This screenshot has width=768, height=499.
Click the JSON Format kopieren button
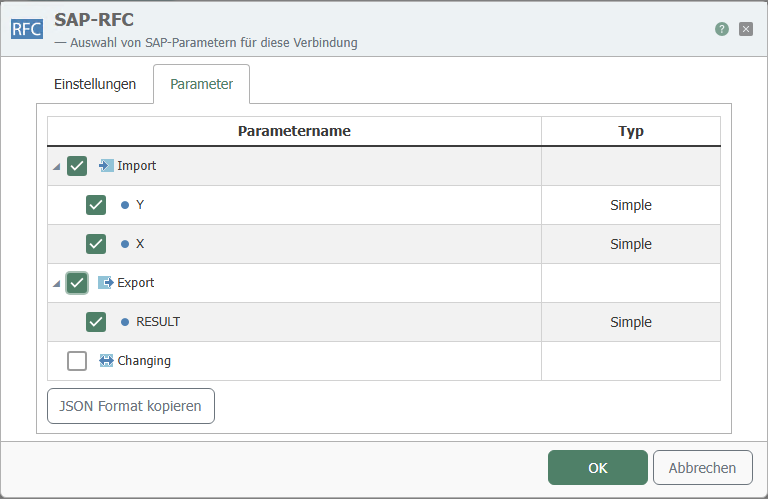(131, 406)
